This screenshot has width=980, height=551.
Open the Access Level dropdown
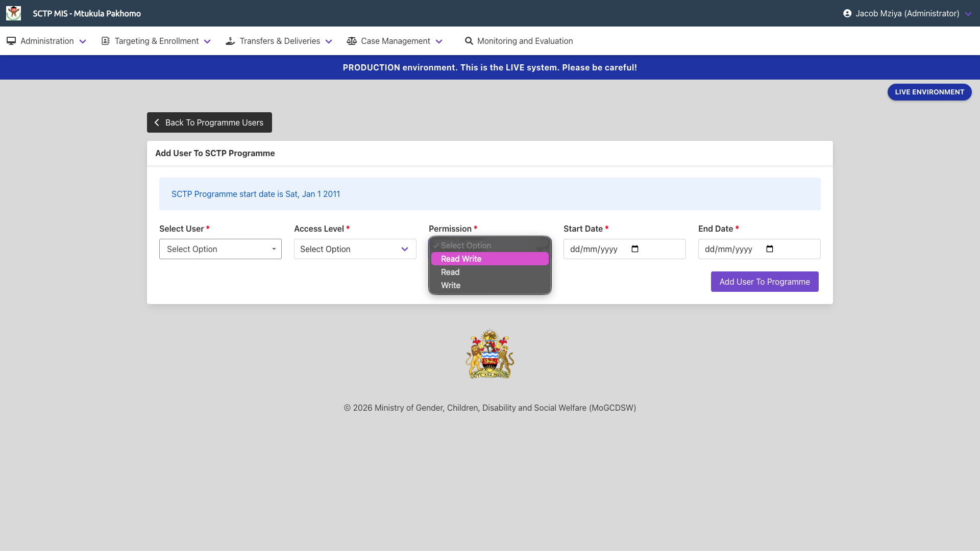(x=355, y=249)
